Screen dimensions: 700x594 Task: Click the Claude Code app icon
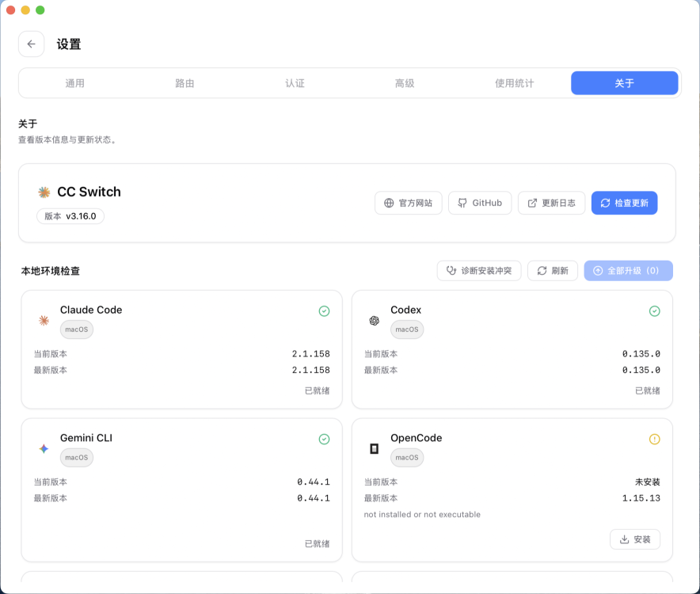click(44, 320)
